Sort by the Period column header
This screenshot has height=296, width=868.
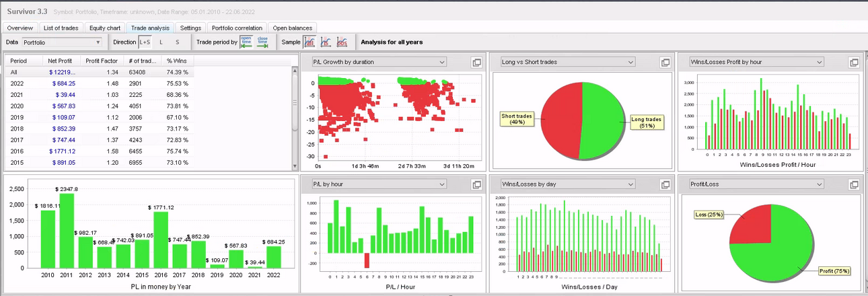click(24, 61)
